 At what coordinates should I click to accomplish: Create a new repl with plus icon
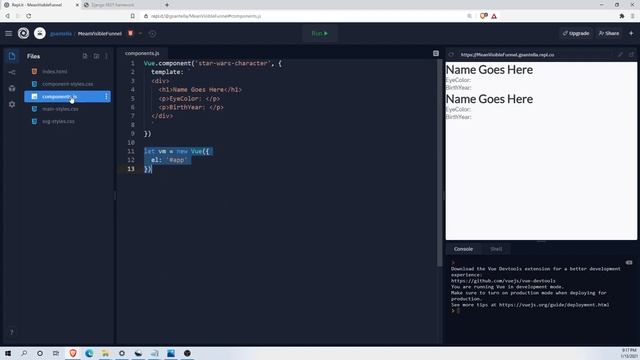coord(631,33)
